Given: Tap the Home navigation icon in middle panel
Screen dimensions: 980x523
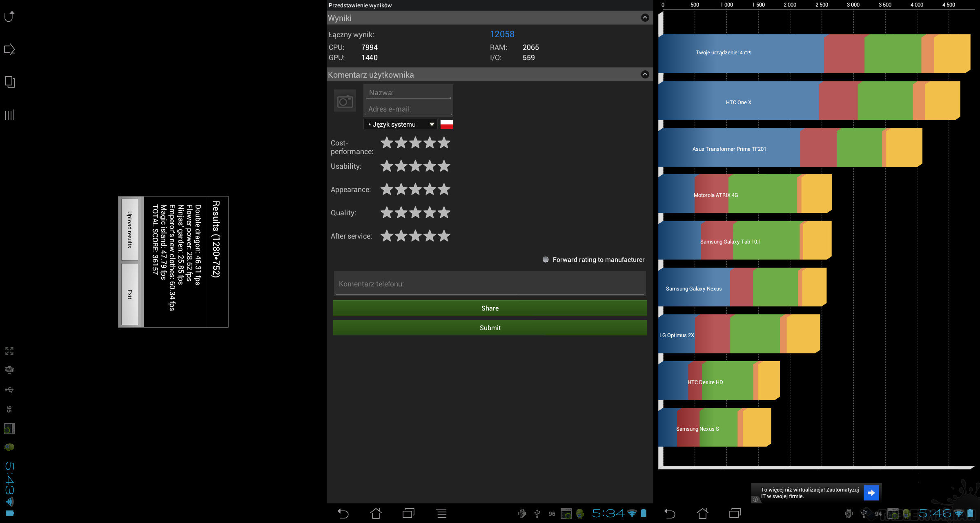Looking at the screenshot, I should pyautogui.click(x=376, y=514).
